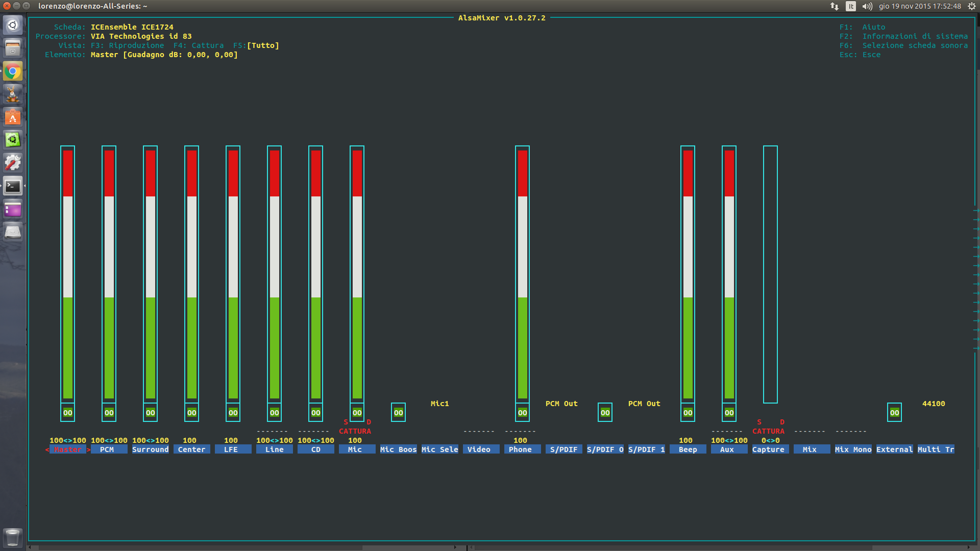The width and height of the screenshot is (980, 551).
Task: Open the Ubuntu Dash launcher
Action: (x=13, y=25)
